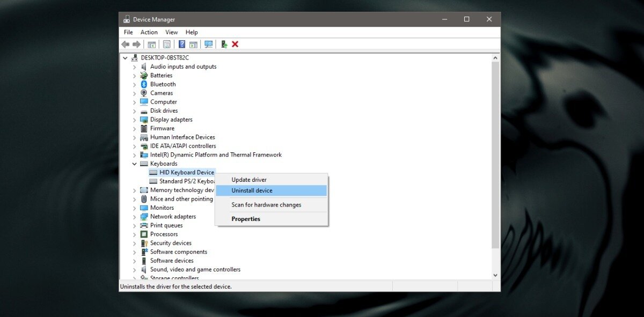Hit the red X Uninstall device icon
This screenshot has width=644, height=317.
click(235, 44)
